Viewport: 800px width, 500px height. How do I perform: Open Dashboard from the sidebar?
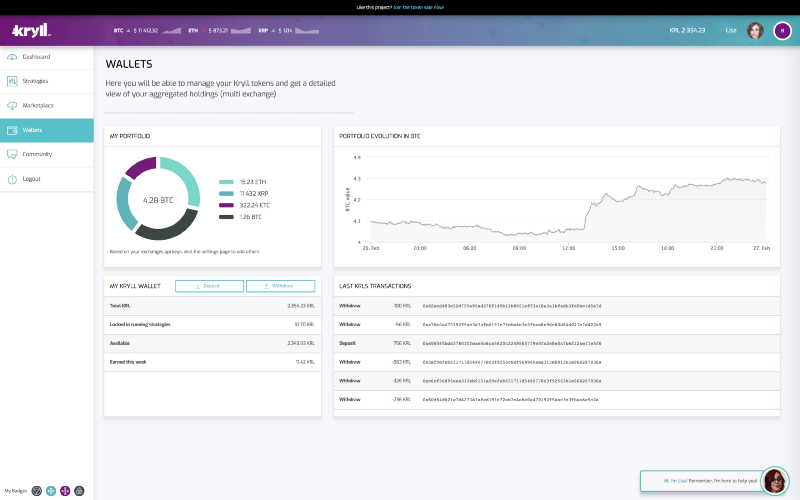[46, 57]
